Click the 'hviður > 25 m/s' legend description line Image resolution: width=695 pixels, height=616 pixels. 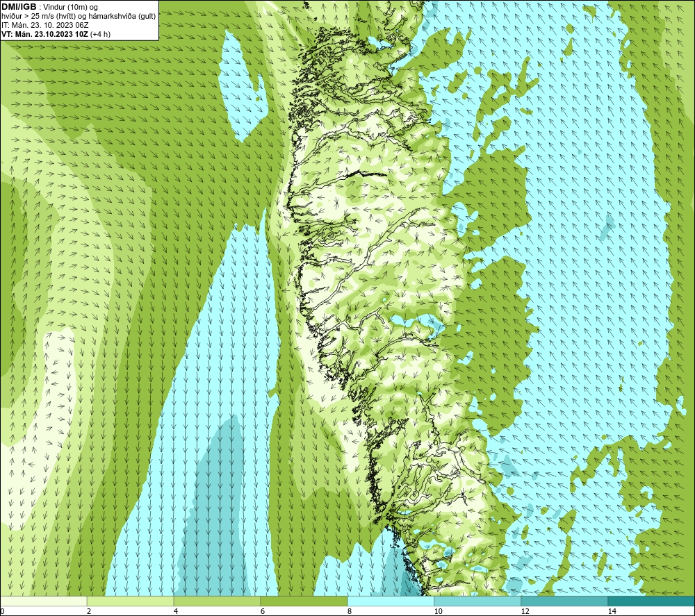coord(79,17)
